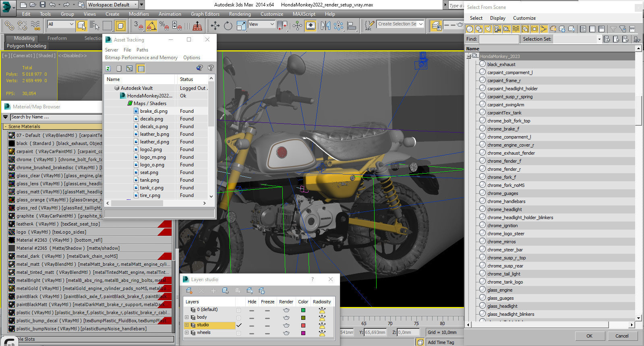Make the wheels layer current via checkbox
The width and height of the screenshot is (644, 346).
pyautogui.click(x=239, y=333)
